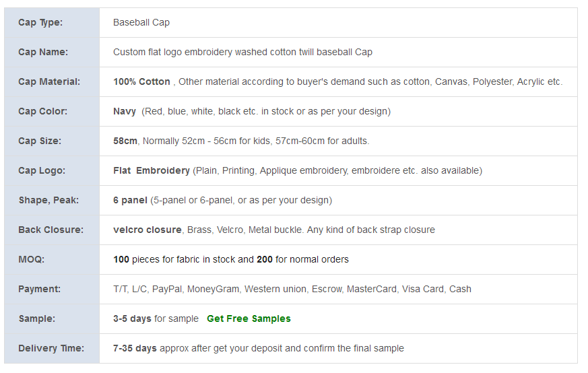Click the Get Free Samples link
Viewport: 588px width, 373px height.
pyautogui.click(x=249, y=318)
